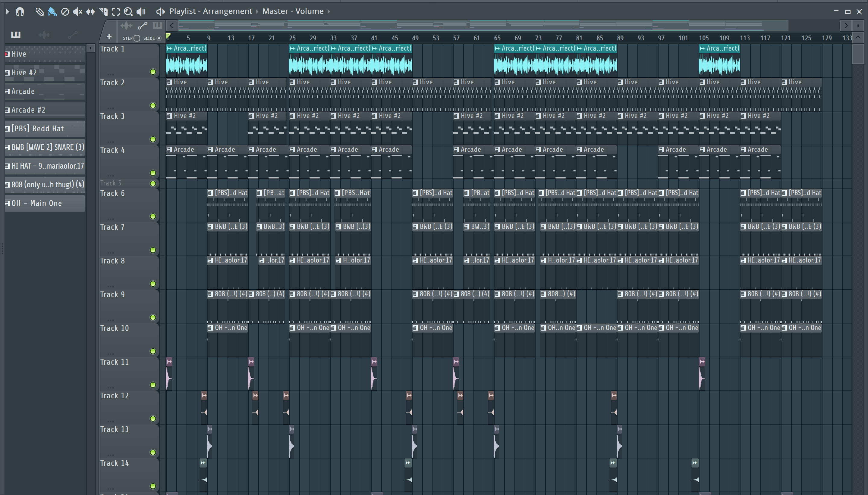Open menu icon of OH - Main One in picker

coord(7,203)
